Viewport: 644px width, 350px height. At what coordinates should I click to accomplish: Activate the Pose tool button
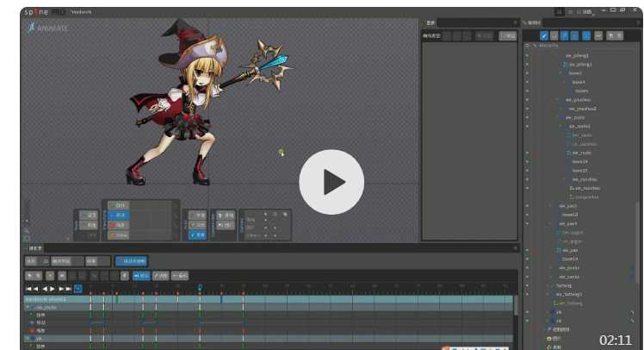[x=89, y=216]
